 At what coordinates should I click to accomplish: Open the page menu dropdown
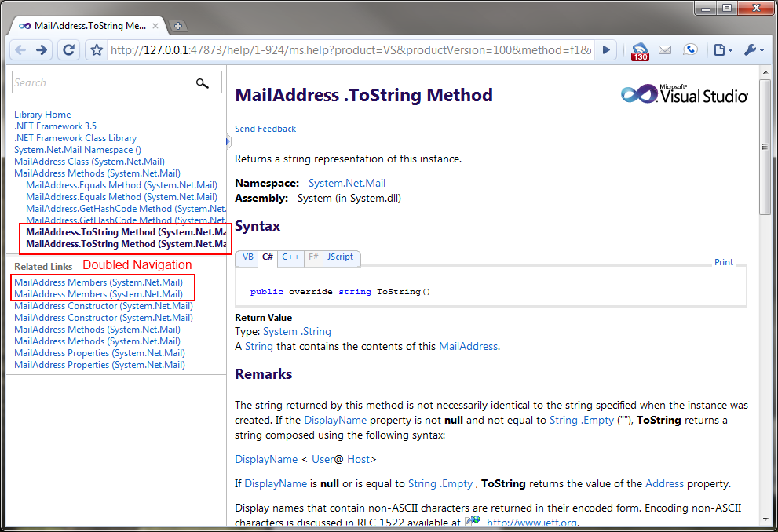(723, 50)
